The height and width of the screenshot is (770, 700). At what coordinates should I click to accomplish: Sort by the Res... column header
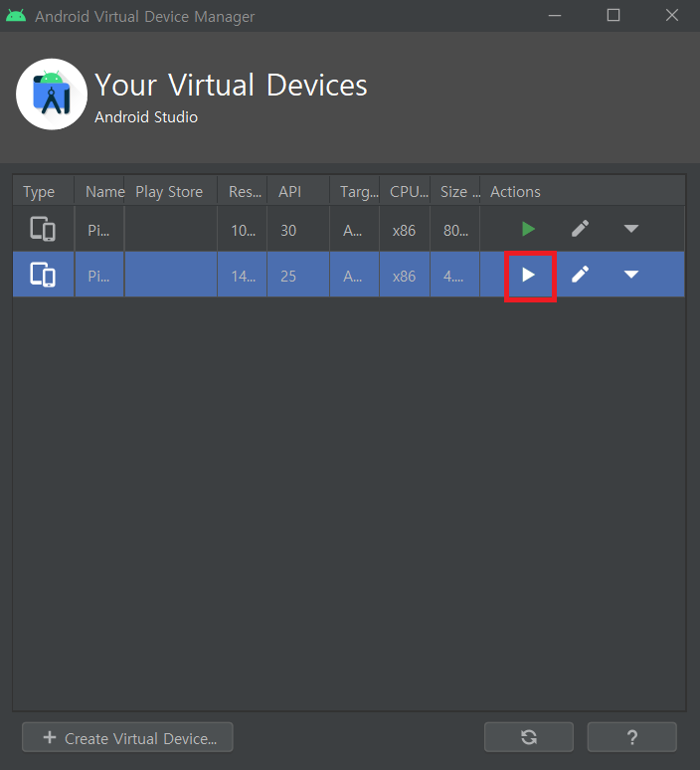(243, 192)
